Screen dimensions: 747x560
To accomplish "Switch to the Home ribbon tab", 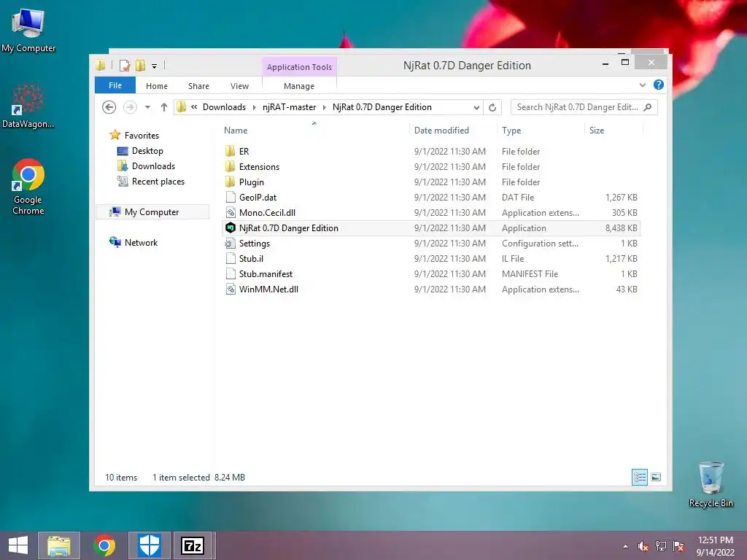I will [157, 86].
